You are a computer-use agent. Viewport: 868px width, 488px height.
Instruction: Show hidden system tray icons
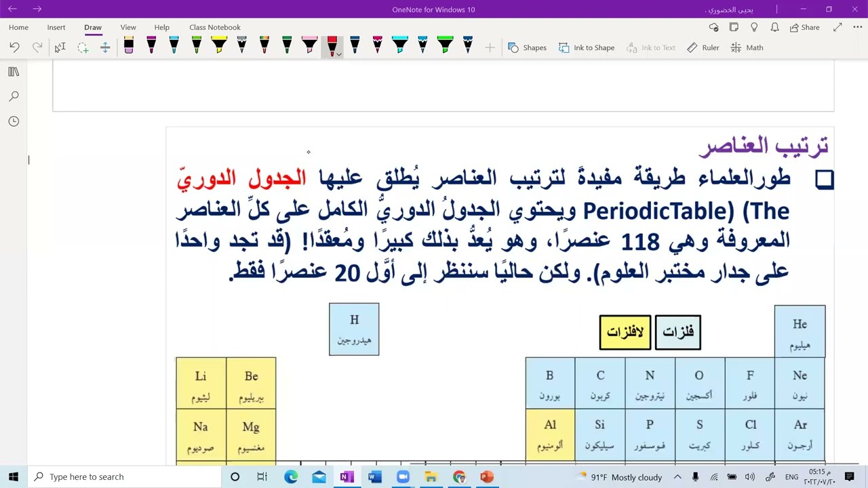(677, 476)
